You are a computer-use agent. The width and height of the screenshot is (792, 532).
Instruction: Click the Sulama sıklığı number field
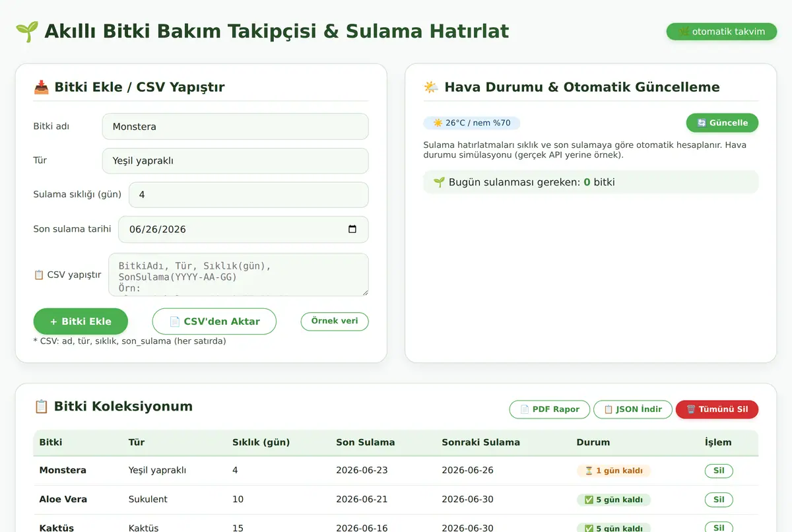pyautogui.click(x=248, y=195)
